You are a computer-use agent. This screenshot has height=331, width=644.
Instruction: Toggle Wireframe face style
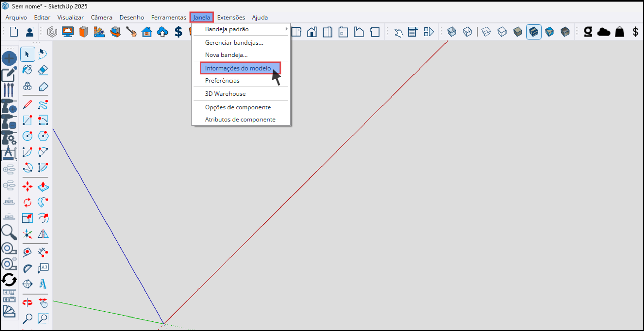pyautogui.click(x=486, y=32)
